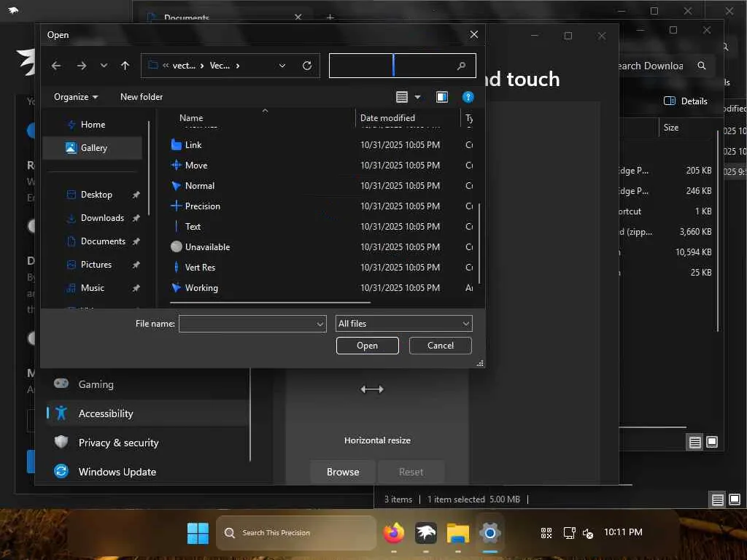This screenshot has height=560, width=747.
Task: Go up one folder level
Action: (125, 66)
